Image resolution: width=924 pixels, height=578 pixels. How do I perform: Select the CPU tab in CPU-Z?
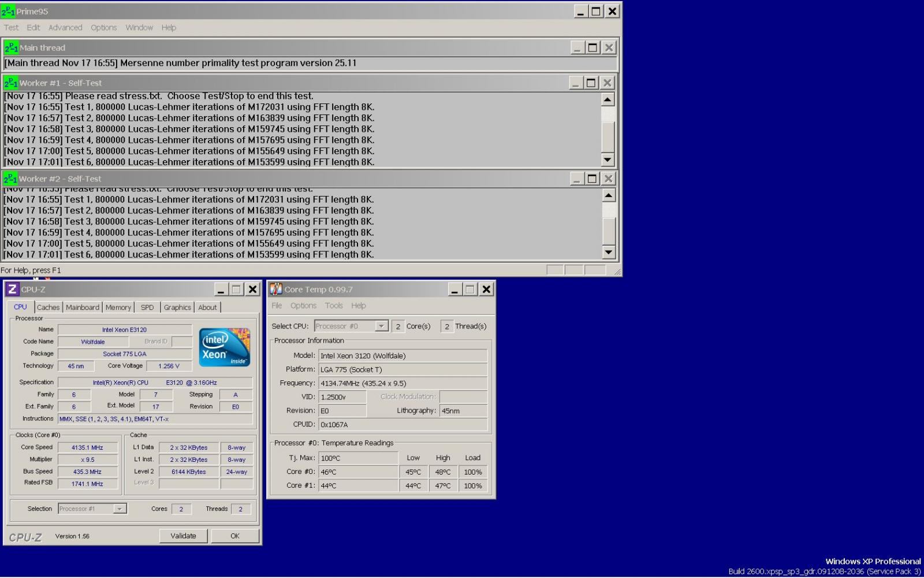click(20, 307)
